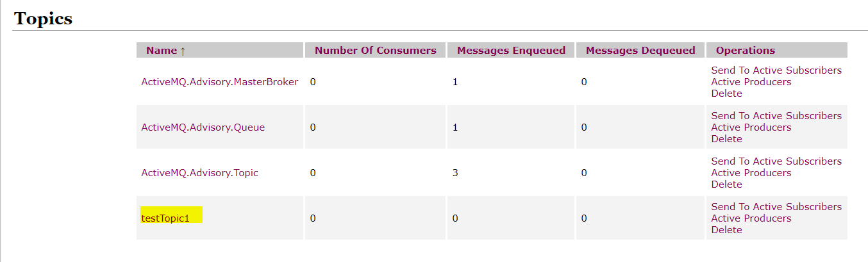Send To Active Subscribers for ActiveMQ.Advisory.MasterBroker
The width and height of the screenshot is (868, 262).
tap(776, 70)
